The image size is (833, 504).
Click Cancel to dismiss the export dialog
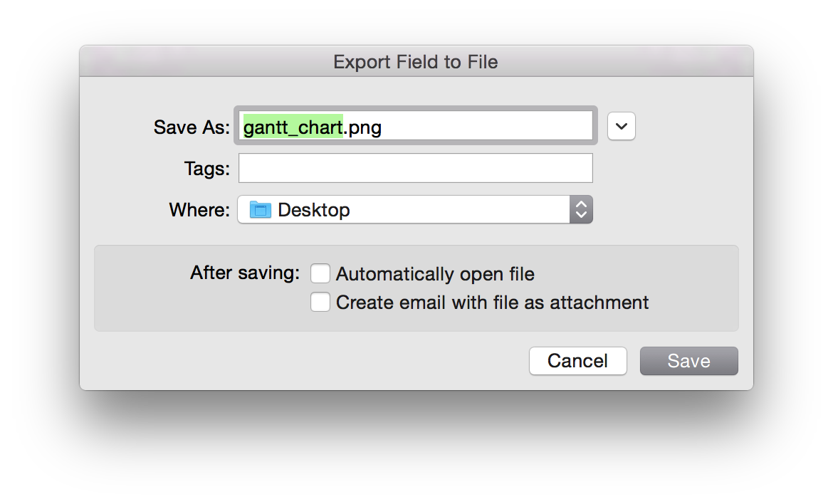(x=577, y=361)
